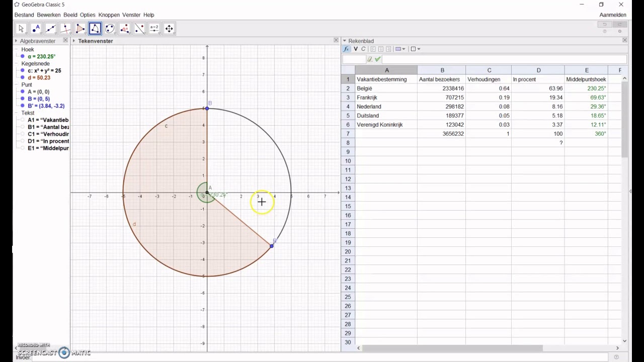
Task: Toggle visibility of conic c: x² + y² = 25
Action: click(23, 71)
